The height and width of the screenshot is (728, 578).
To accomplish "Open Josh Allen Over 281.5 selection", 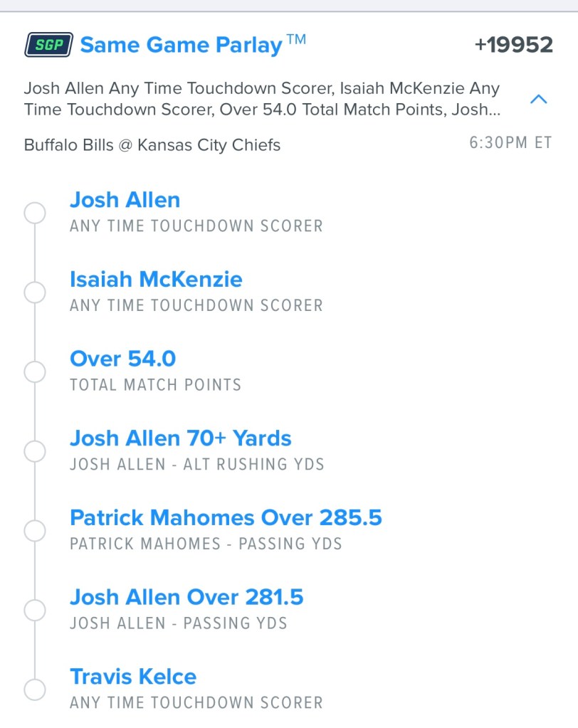I will [x=186, y=597].
